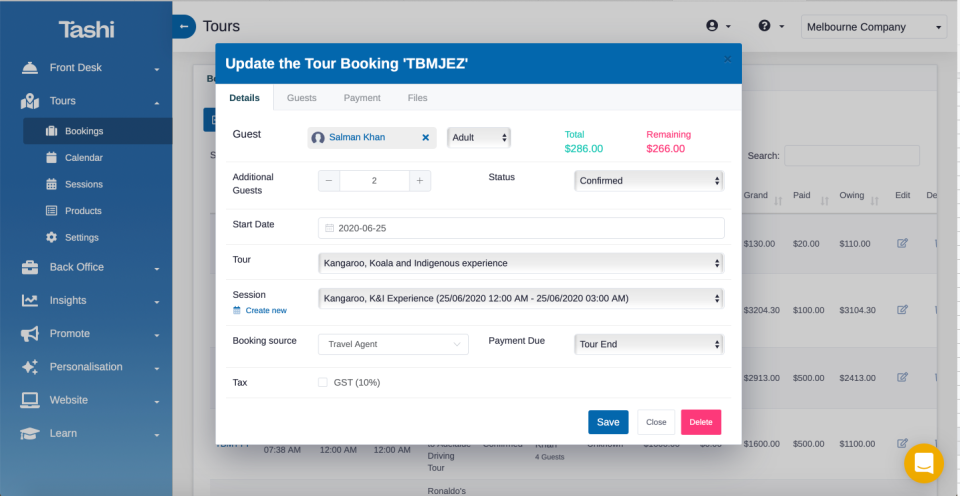Click the Search input box
Image resolution: width=960 pixels, height=496 pixels.
pyautogui.click(x=852, y=156)
